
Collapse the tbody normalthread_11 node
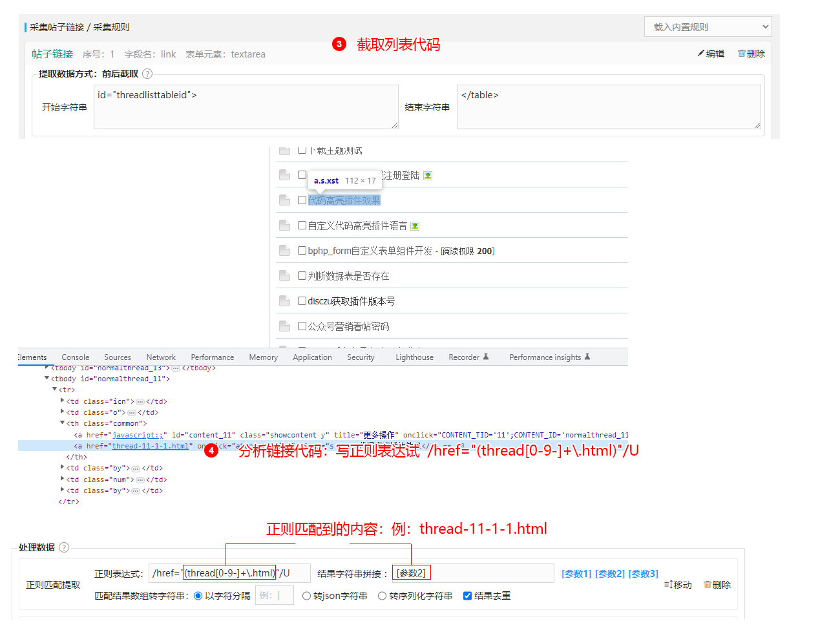pos(47,378)
